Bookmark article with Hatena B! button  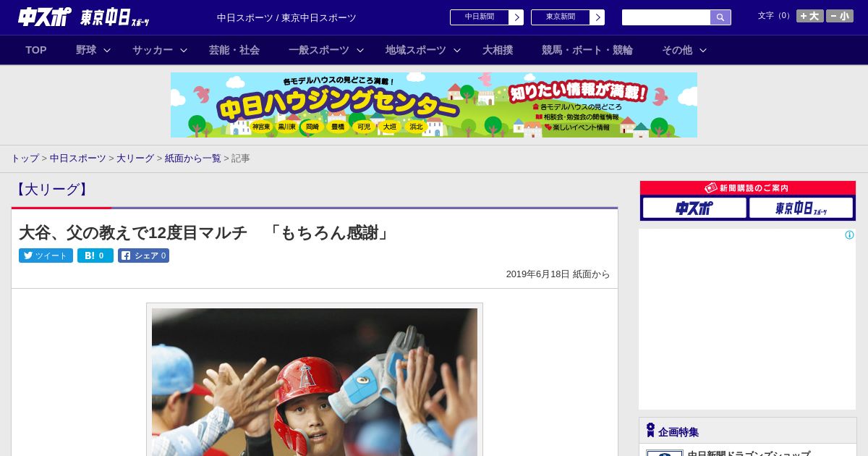point(95,256)
